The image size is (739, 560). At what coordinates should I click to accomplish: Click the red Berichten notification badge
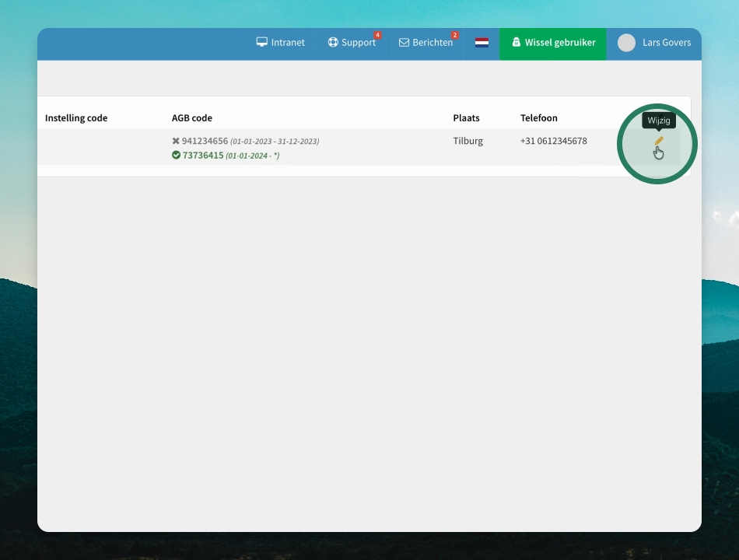pos(455,35)
